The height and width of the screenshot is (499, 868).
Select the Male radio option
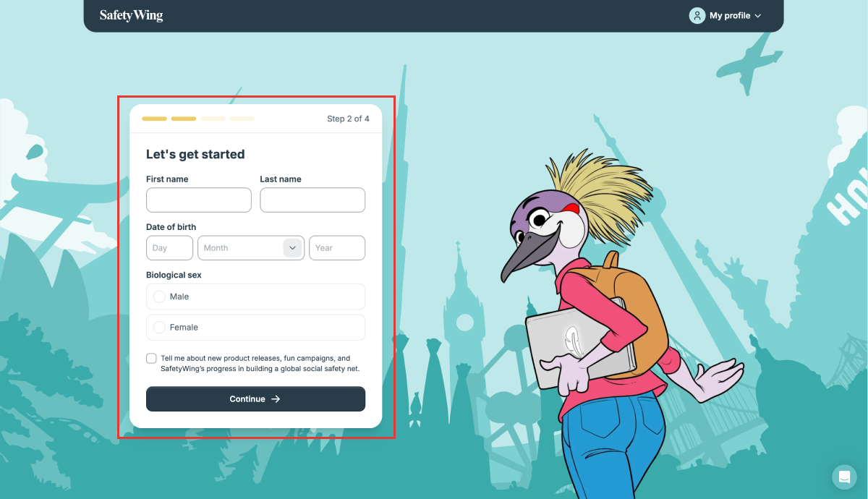(x=255, y=297)
